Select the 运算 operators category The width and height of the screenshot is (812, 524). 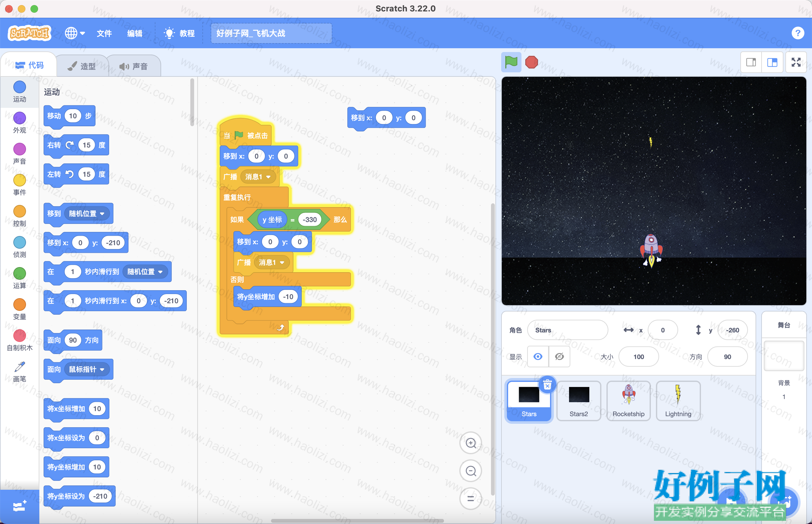click(20, 278)
